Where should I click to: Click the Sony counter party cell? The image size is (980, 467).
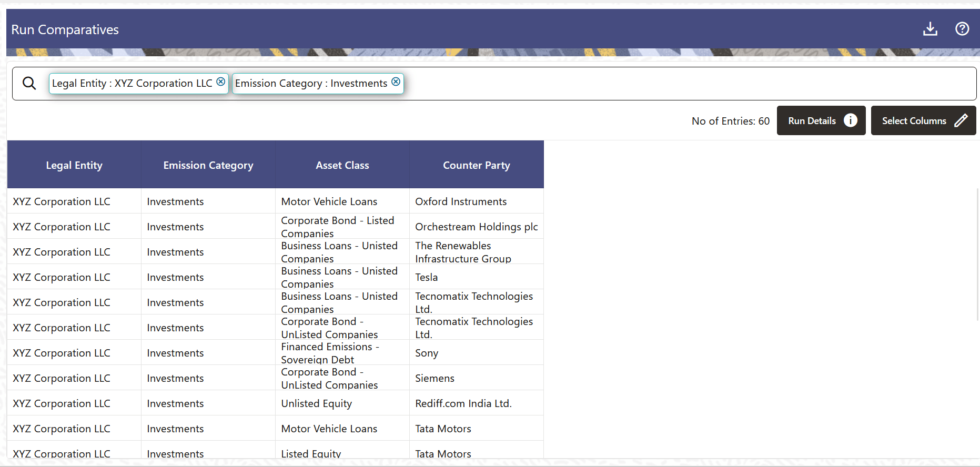(477, 353)
